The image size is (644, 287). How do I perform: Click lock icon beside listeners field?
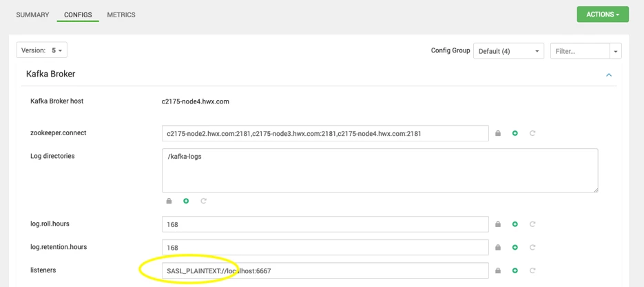tap(498, 270)
